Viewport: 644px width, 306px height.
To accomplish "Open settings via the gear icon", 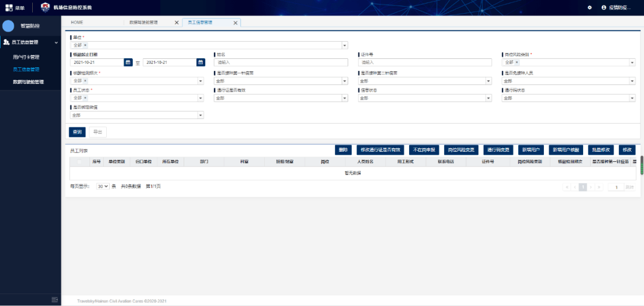I will pos(590,7).
